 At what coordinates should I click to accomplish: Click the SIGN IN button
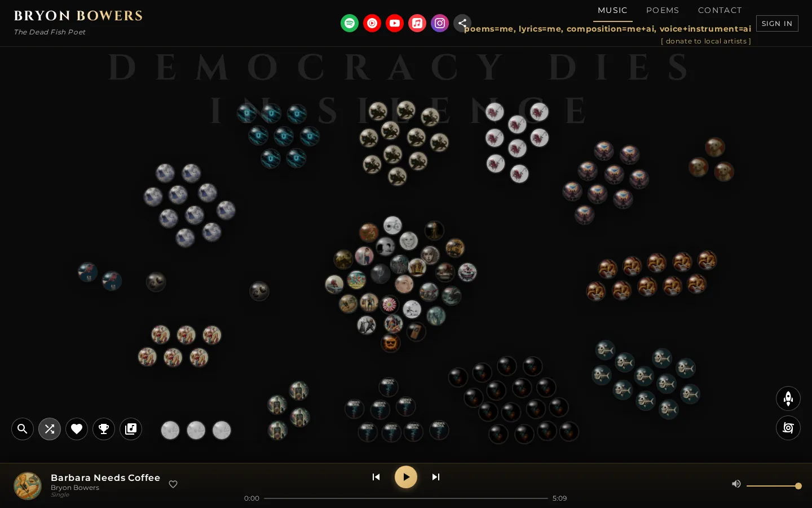777,23
